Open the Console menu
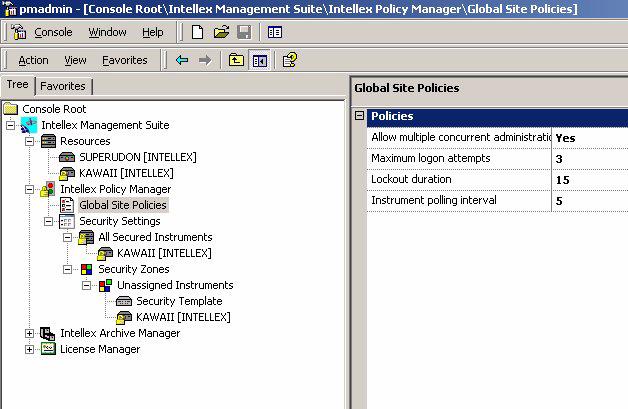Image resolution: width=628 pixels, height=409 pixels. 53,32
